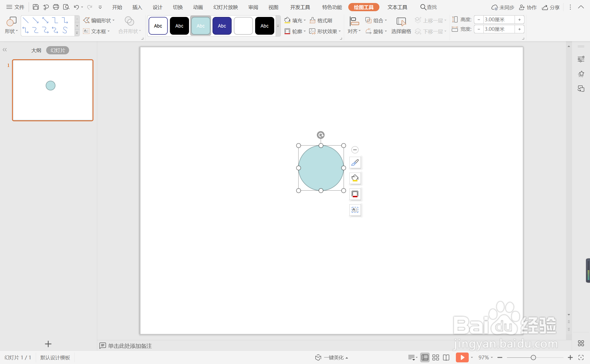Viewport: 590px width, 364px height.
Task: Expand the shape styles gallery arrow
Action: pos(278,26)
